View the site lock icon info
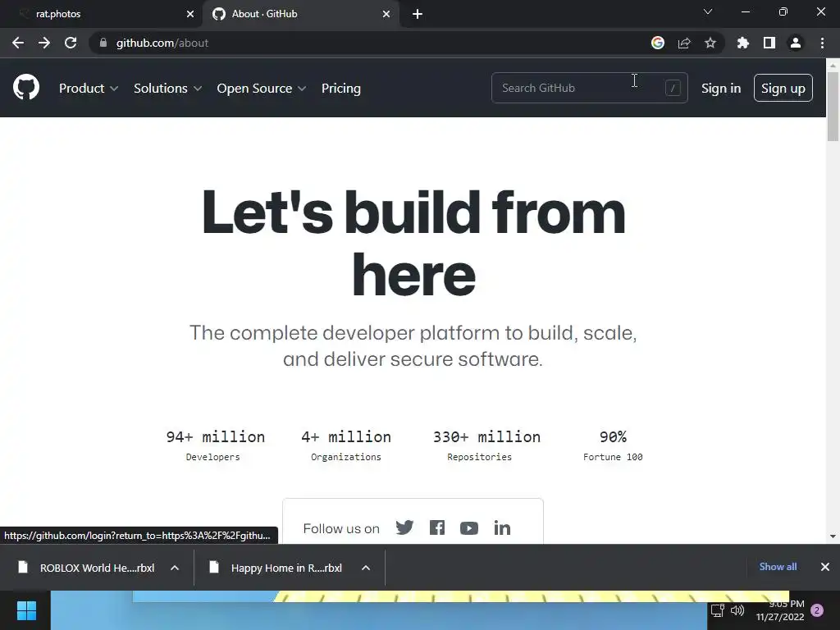This screenshot has width=840, height=630. [103, 43]
